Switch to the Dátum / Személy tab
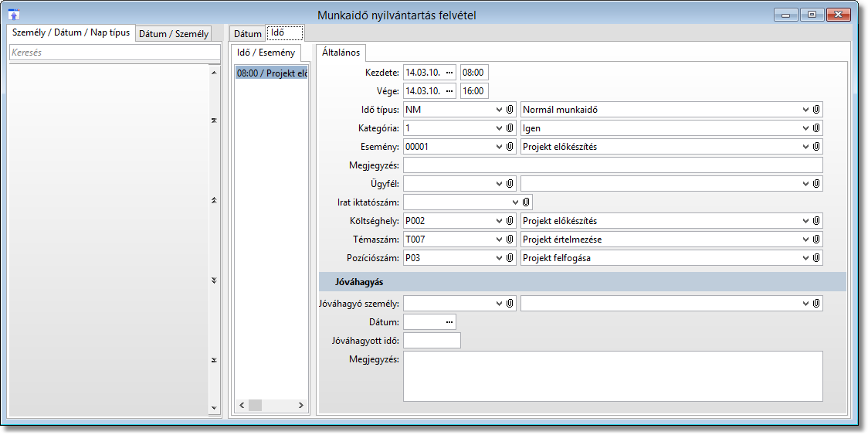868x435 pixels. click(174, 34)
